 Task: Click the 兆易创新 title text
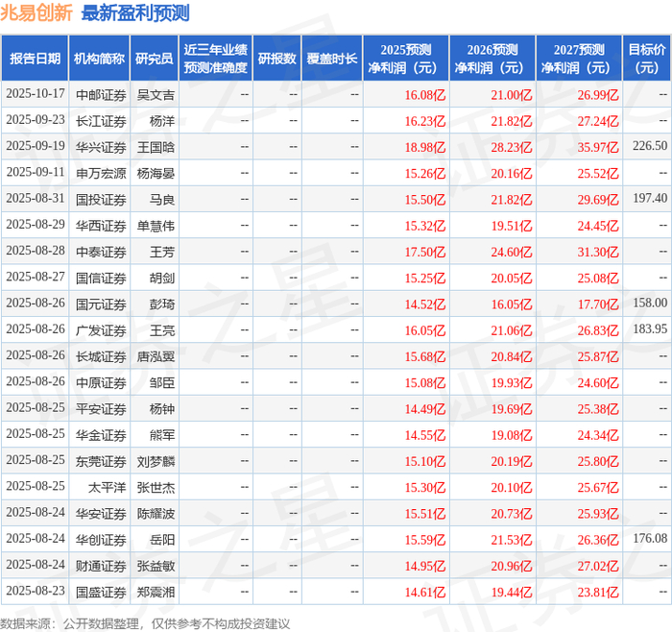[x=36, y=12]
